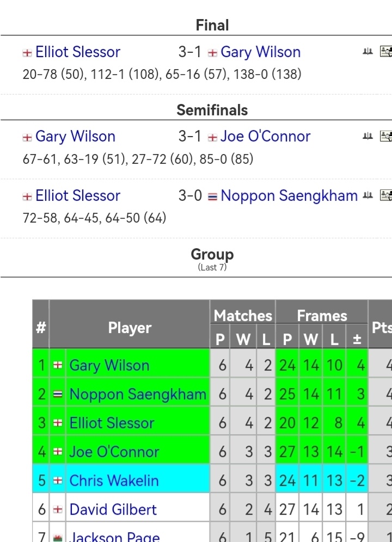The height and width of the screenshot is (542, 392).
Task: Click head-to-head icon for Wilson vs O'Connor
Action: [x=367, y=136]
